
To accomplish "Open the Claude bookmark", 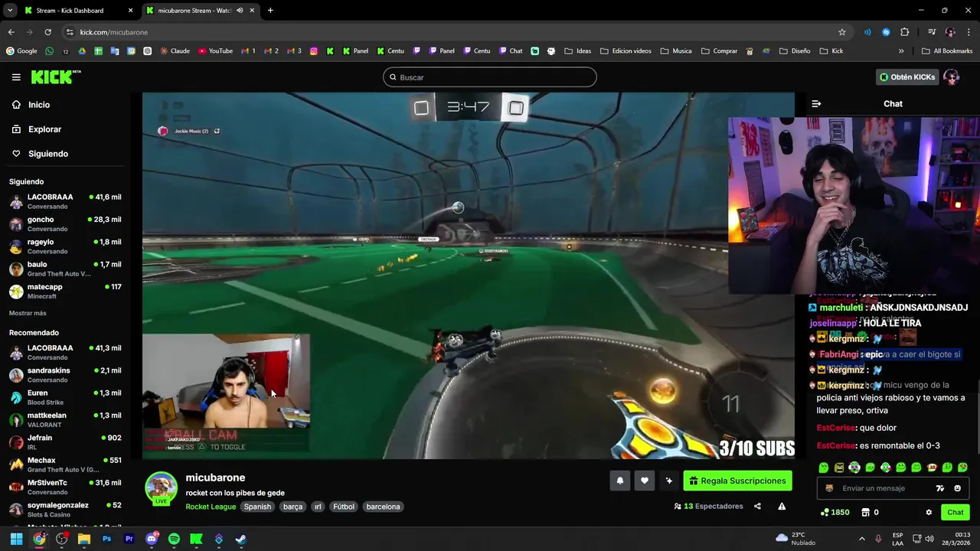I will [175, 51].
